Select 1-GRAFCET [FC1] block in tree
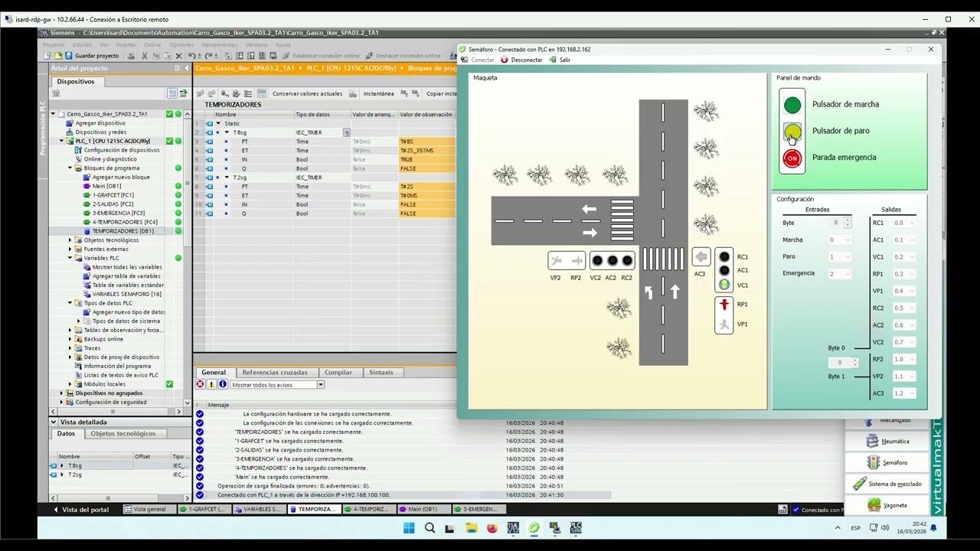Viewport: 980px width, 551px height. pyautogui.click(x=113, y=195)
